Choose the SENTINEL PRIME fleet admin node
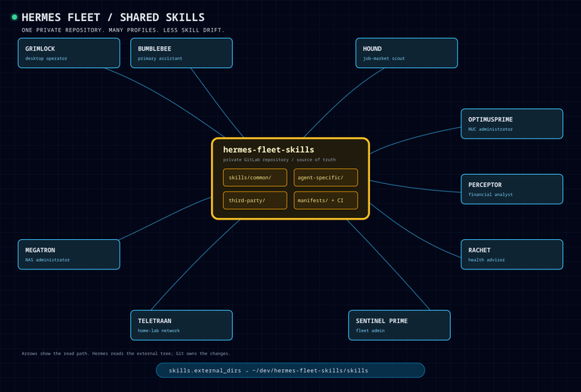The width and height of the screenshot is (581, 392). [399, 325]
